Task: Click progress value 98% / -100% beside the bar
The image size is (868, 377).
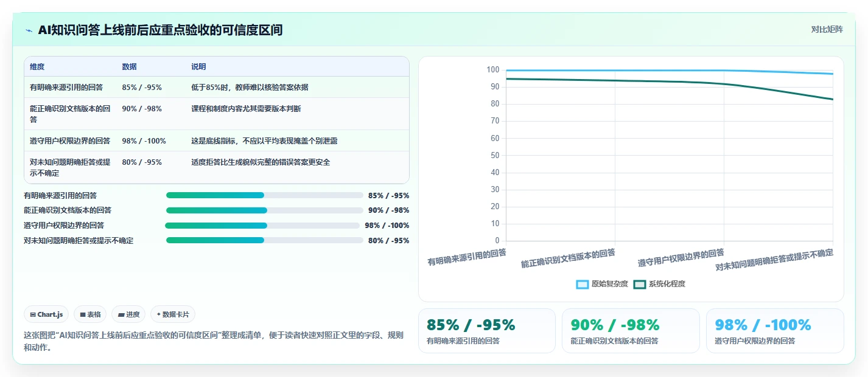Action: (387, 226)
